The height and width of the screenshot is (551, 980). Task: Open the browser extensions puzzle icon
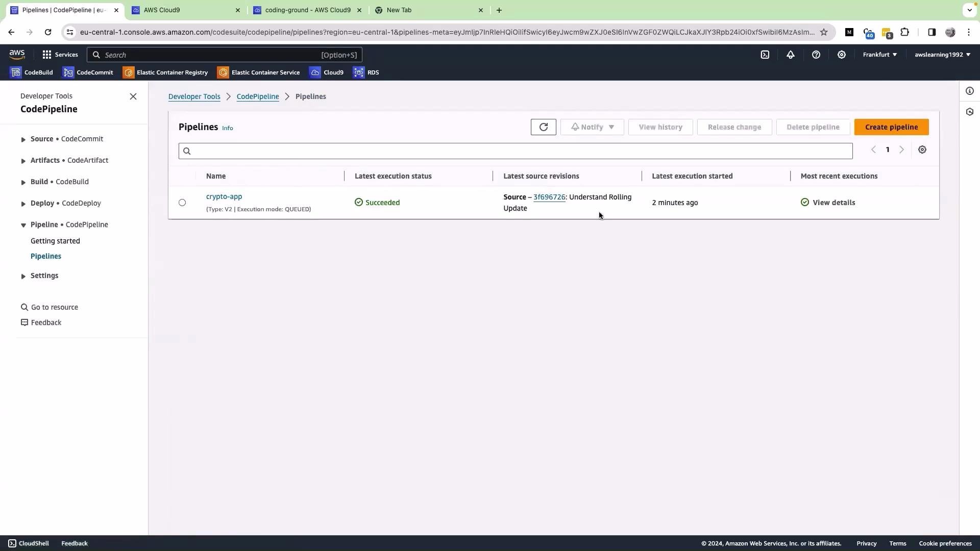pyautogui.click(x=904, y=32)
